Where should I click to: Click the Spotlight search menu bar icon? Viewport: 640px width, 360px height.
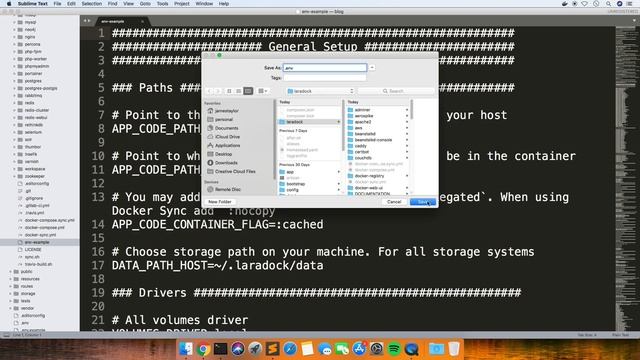pos(608,4)
